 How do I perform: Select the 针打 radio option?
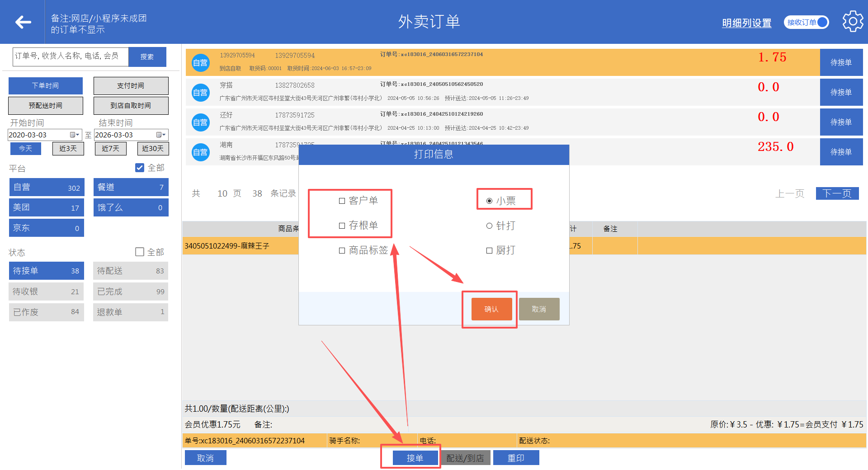pyautogui.click(x=489, y=226)
